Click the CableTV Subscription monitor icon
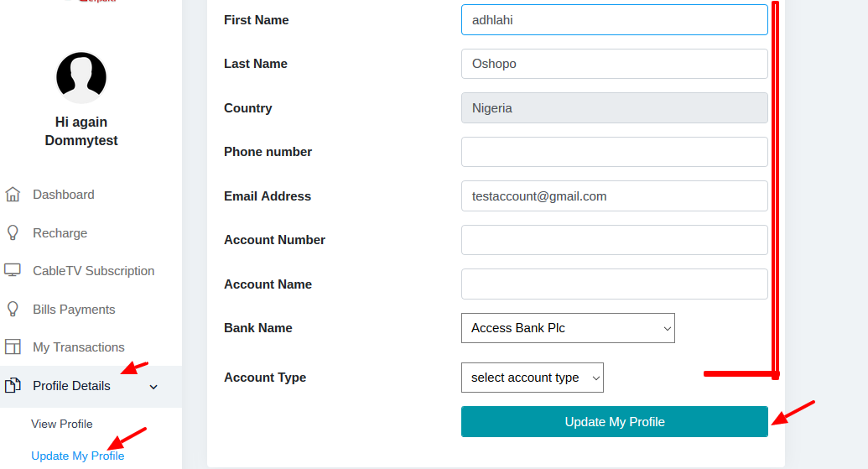Screen dimensions: 868x469 pos(13,270)
